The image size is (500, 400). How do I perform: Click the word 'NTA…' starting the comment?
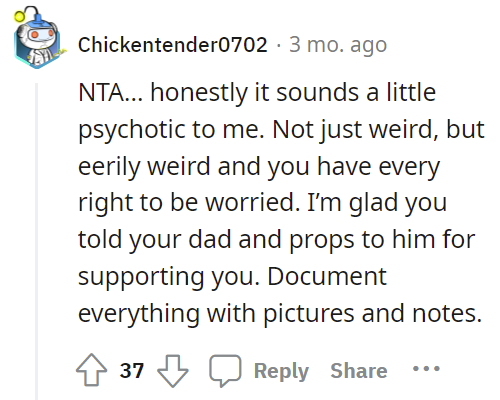(x=111, y=92)
